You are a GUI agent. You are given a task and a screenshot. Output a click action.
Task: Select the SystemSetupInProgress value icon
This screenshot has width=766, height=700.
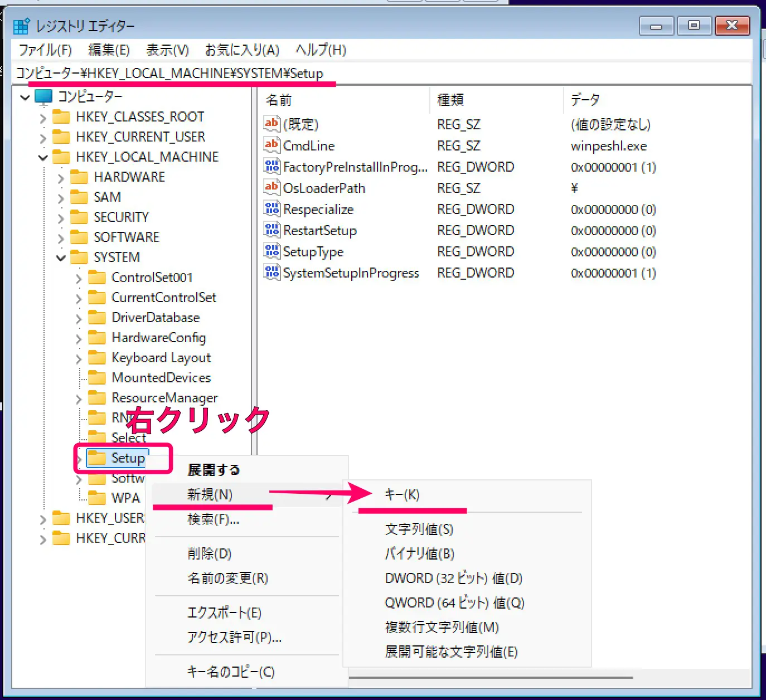point(272,273)
